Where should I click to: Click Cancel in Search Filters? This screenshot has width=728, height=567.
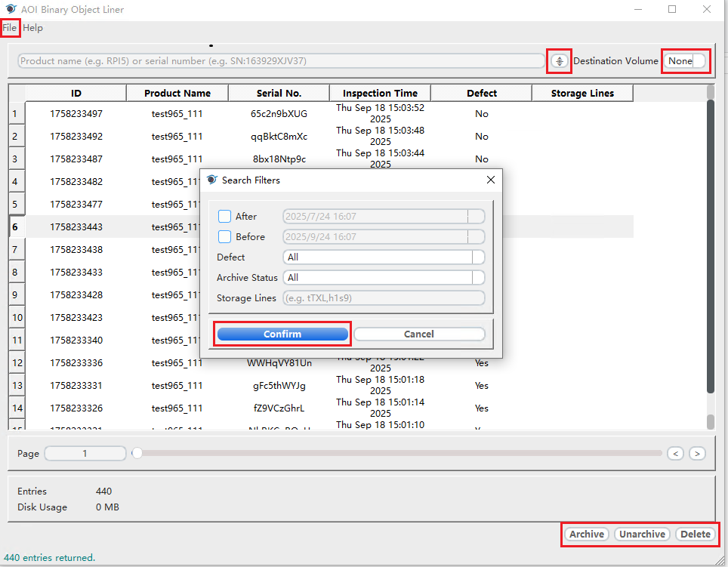pyautogui.click(x=419, y=334)
